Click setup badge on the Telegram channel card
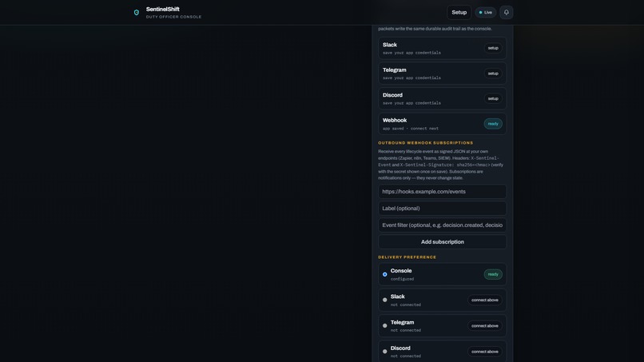This screenshot has height=362, width=644. pyautogui.click(x=493, y=74)
